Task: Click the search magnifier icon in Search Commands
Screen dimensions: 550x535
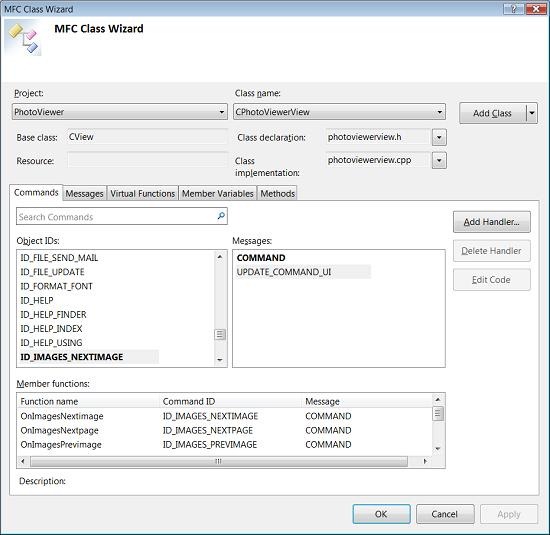Action: tap(221, 216)
